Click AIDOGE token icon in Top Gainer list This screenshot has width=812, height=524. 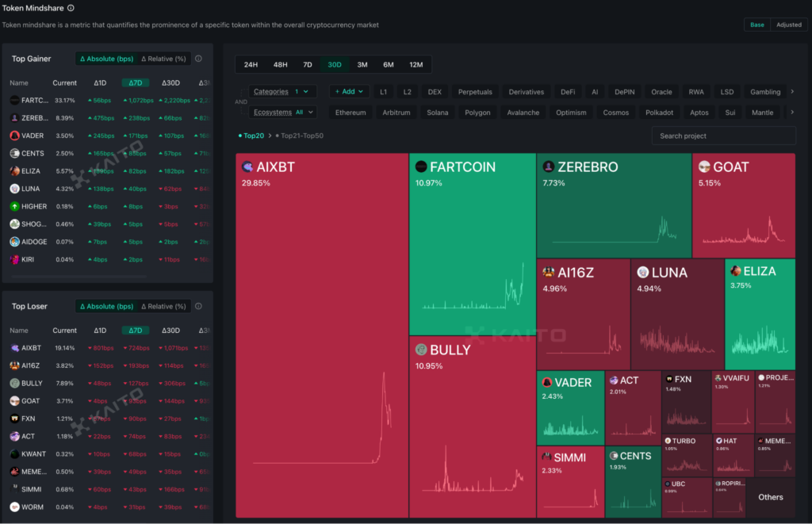[14, 242]
